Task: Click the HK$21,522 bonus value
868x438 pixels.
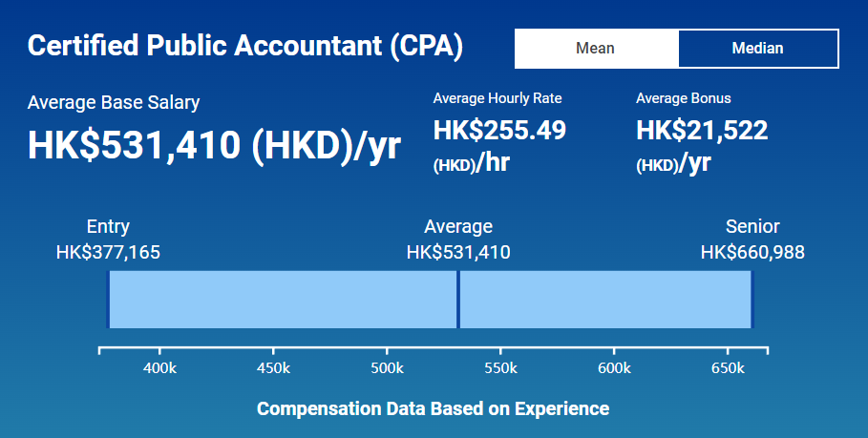Action: tap(702, 130)
